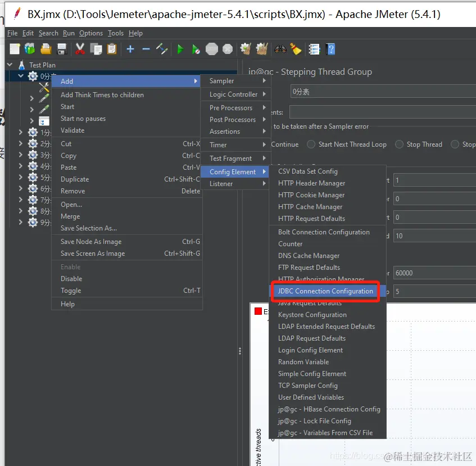This screenshot has height=466, width=476.
Task: Click the Stop test round icon
Action: (212, 49)
